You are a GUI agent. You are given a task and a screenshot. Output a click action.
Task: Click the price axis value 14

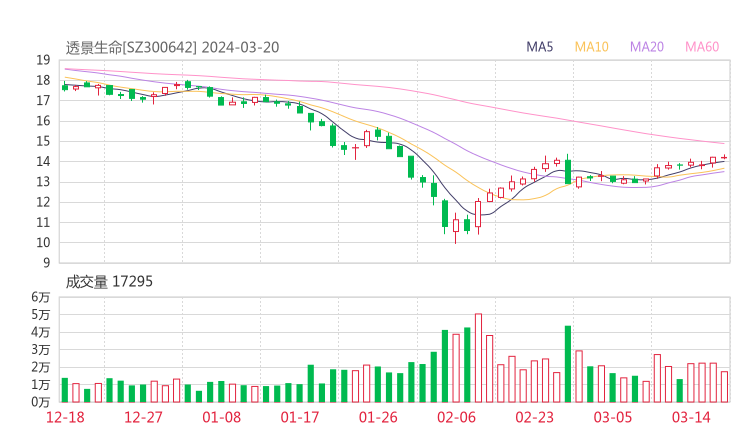[x=43, y=161]
